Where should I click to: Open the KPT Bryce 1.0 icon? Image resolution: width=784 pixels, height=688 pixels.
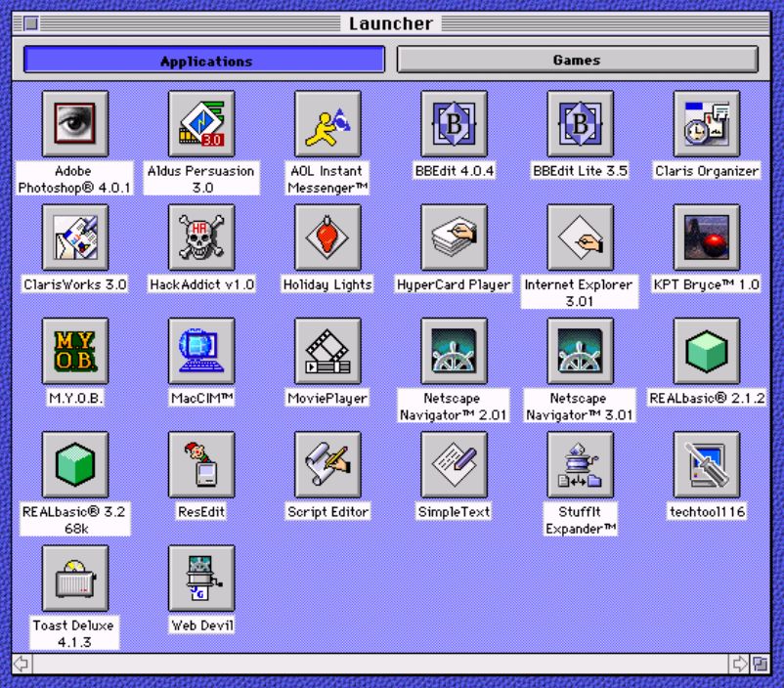tap(707, 237)
